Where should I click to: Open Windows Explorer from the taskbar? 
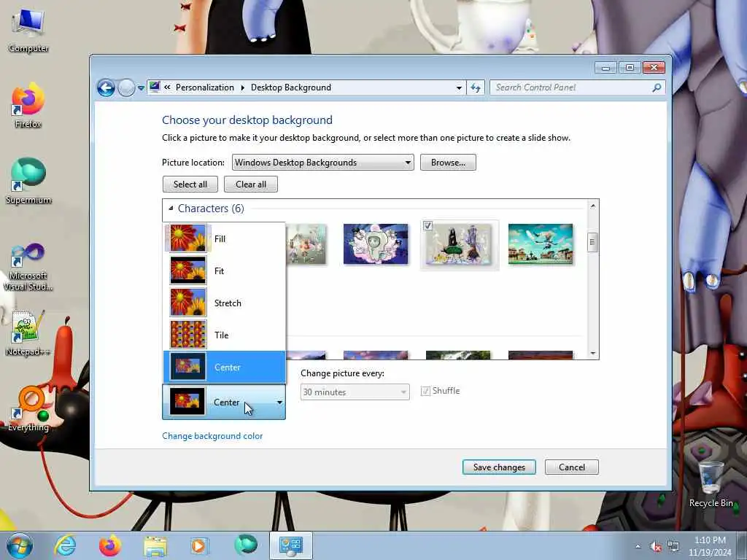155,545
